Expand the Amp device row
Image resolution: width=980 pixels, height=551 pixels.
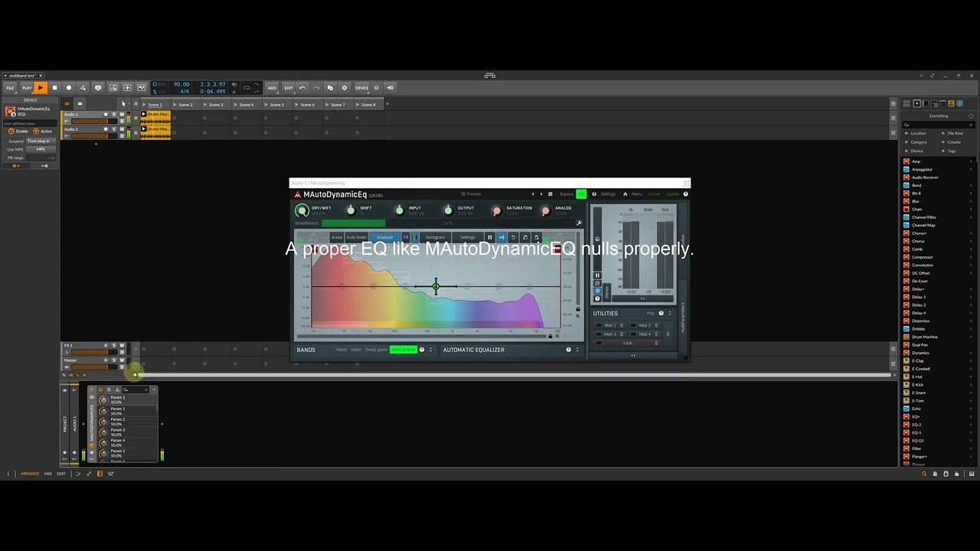[971, 161]
